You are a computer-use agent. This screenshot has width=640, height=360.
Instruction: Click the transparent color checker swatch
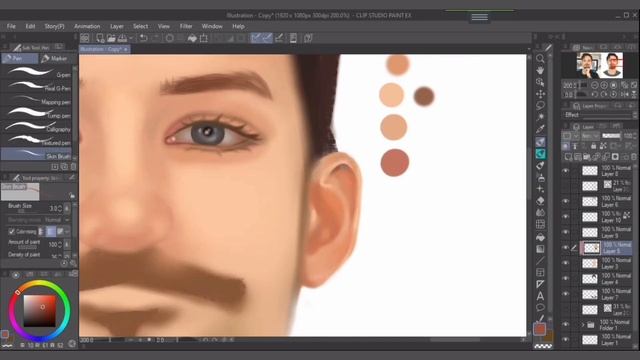543,346
